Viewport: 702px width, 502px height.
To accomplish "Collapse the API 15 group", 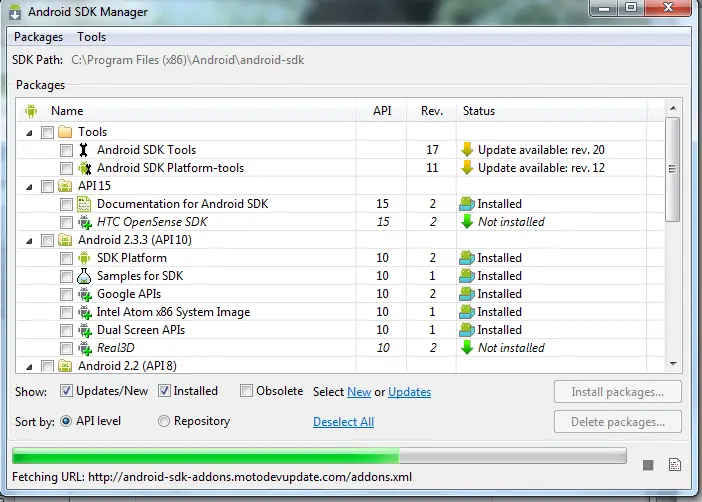I will click(x=30, y=187).
